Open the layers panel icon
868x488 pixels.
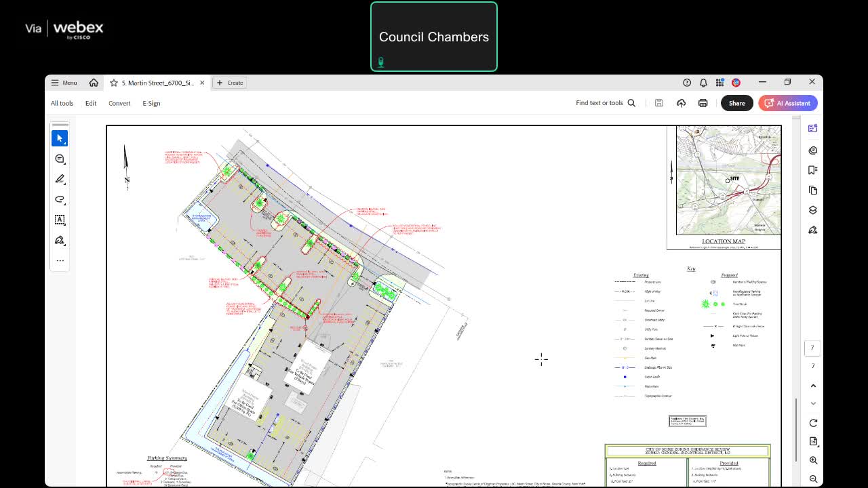[813, 210]
